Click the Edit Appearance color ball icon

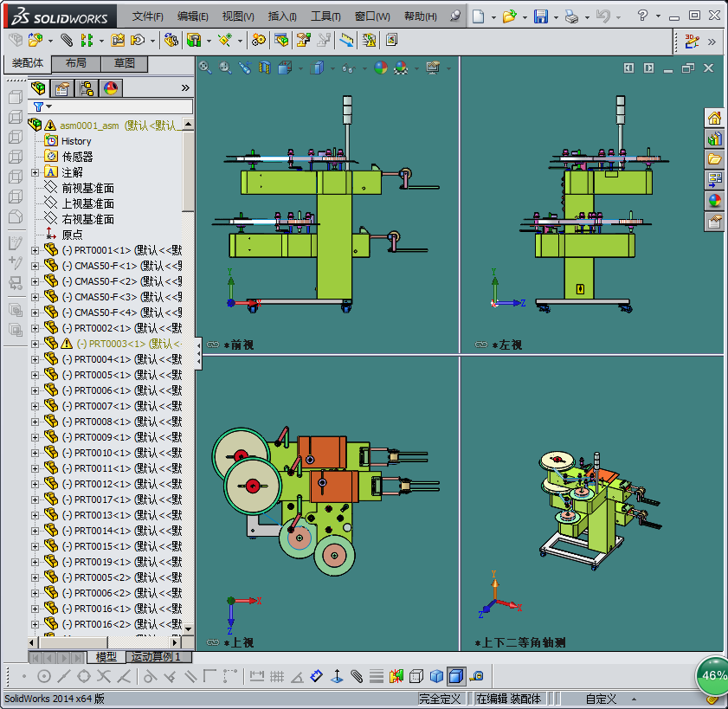381,68
